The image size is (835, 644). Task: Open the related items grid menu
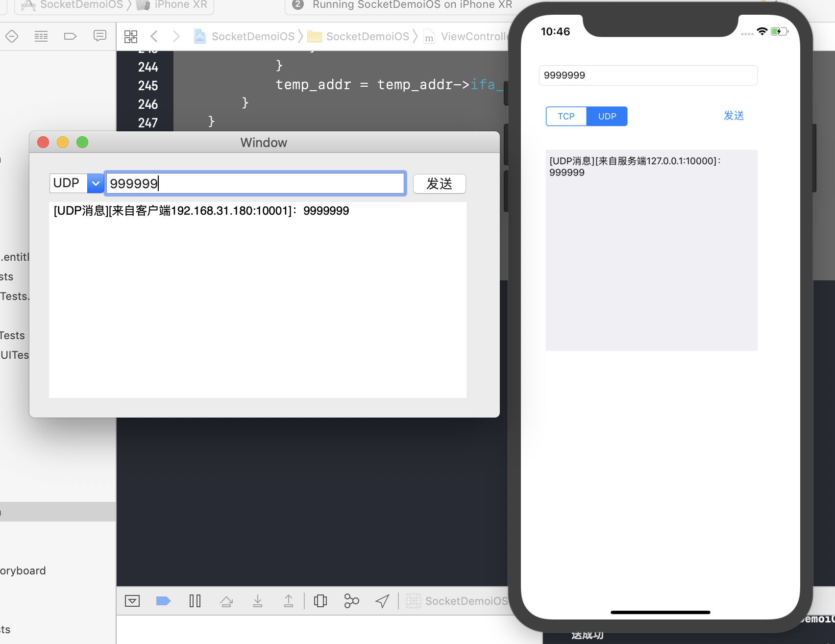(131, 36)
